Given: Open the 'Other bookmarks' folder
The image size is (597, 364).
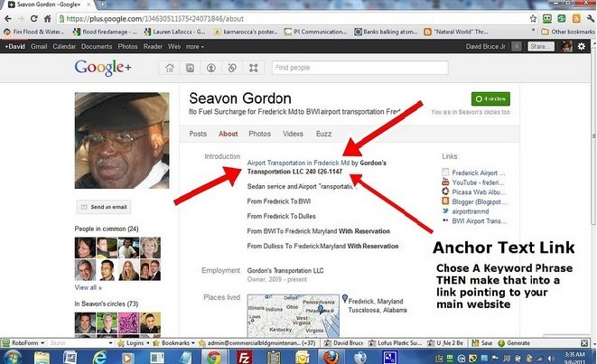Looking at the screenshot, I should tap(567, 32).
